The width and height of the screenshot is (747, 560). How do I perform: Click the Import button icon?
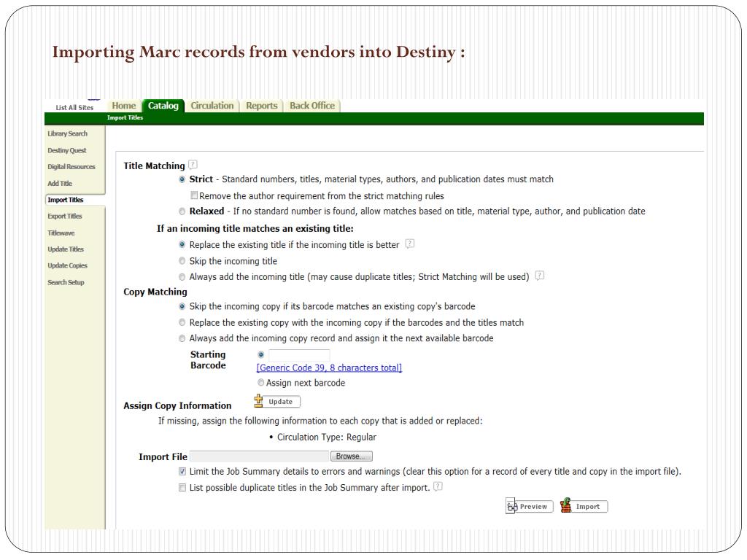[x=566, y=505]
